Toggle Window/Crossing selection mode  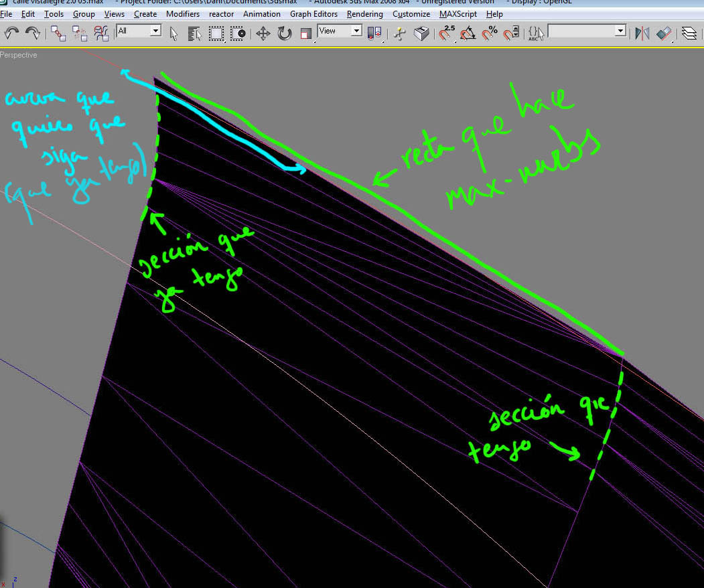[238, 33]
